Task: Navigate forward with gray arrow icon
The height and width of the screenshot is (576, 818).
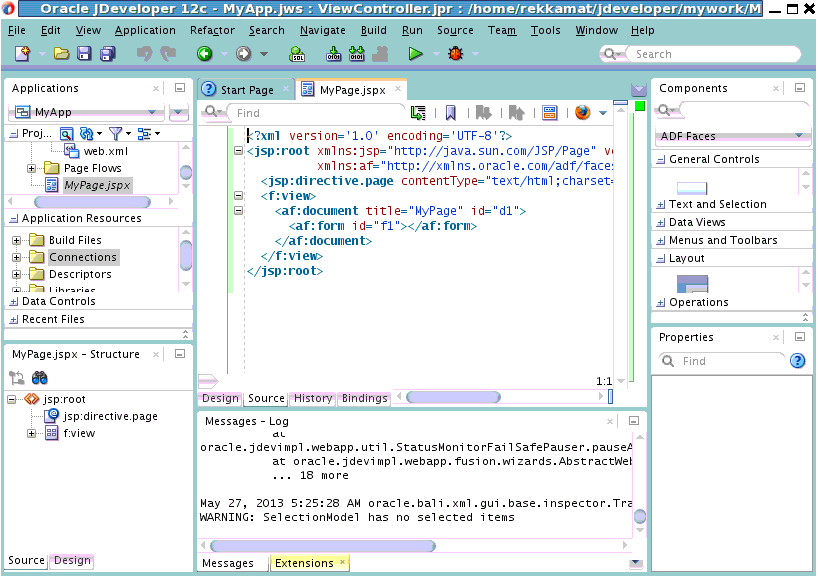Action: pyautogui.click(x=244, y=53)
